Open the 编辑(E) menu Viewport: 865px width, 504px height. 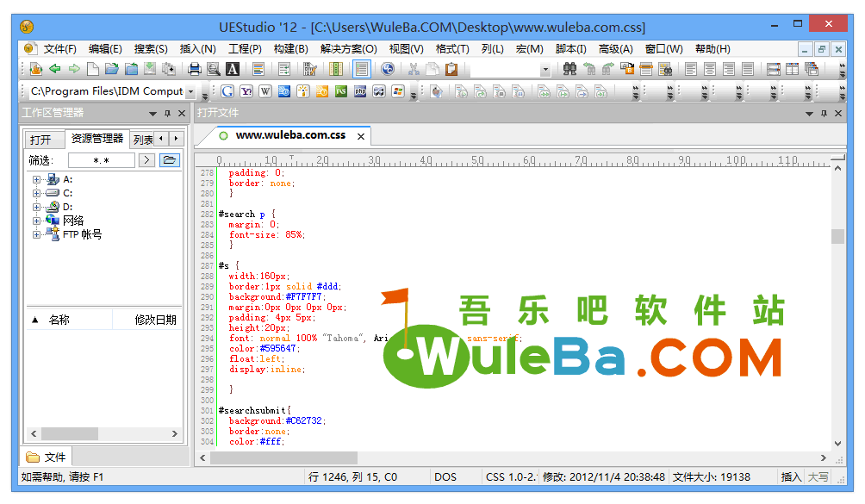point(105,49)
